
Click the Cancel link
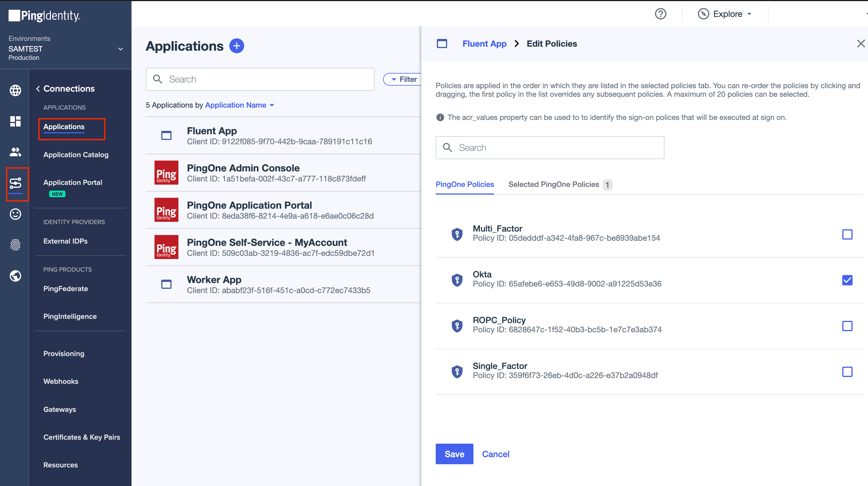(x=496, y=454)
